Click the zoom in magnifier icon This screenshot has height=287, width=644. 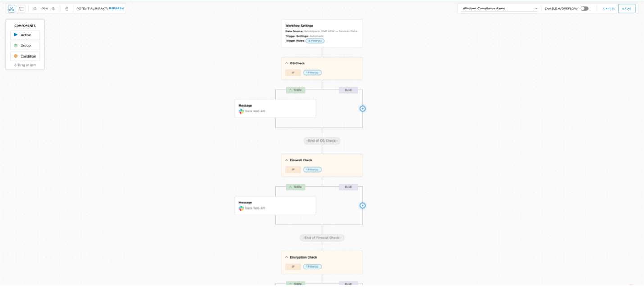[x=54, y=8]
